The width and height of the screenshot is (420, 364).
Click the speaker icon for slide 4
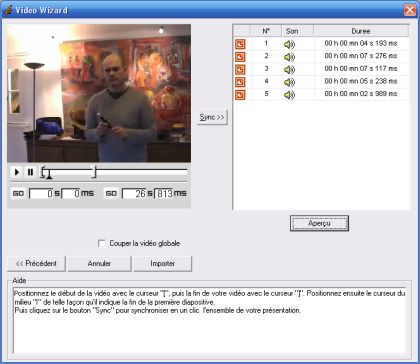(289, 82)
